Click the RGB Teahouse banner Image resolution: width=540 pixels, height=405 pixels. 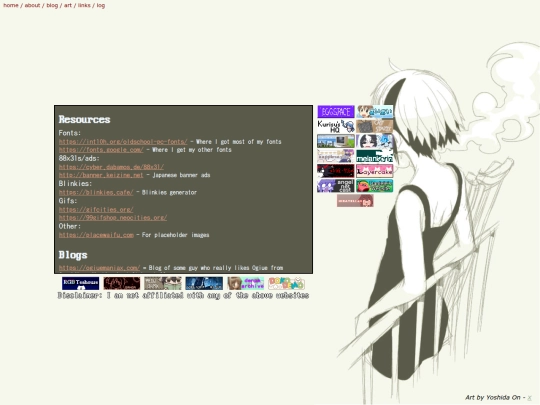tap(81, 283)
